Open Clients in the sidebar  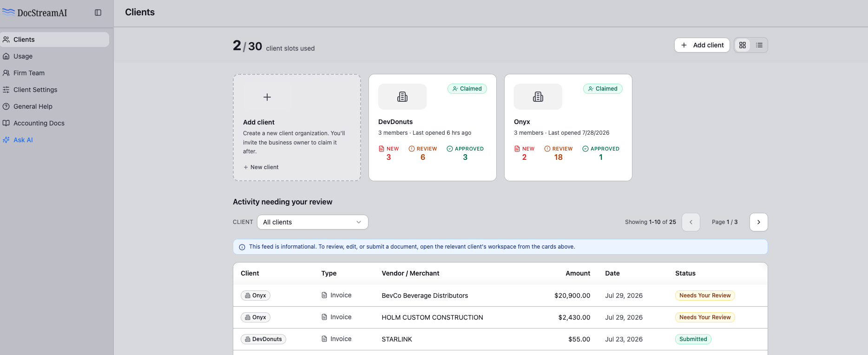[55, 39]
